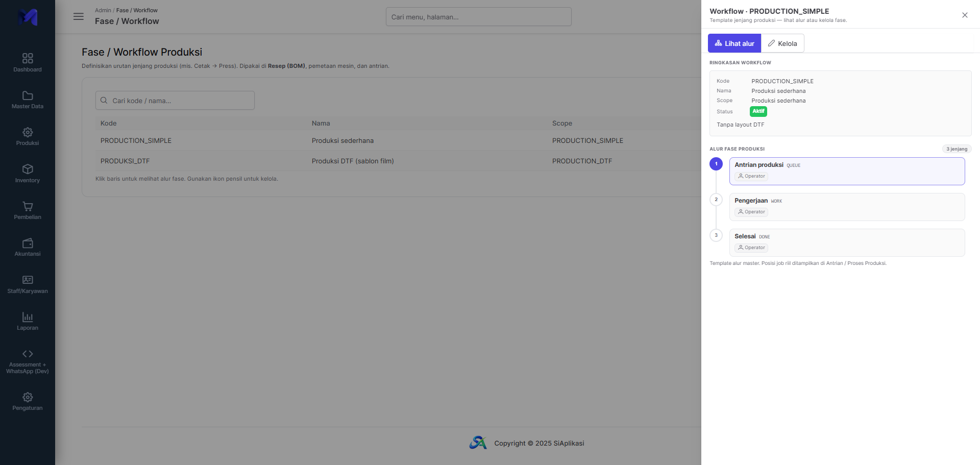Click Tanpa layout DTF text
Image resolution: width=980 pixels, height=465 pixels.
tap(741, 125)
